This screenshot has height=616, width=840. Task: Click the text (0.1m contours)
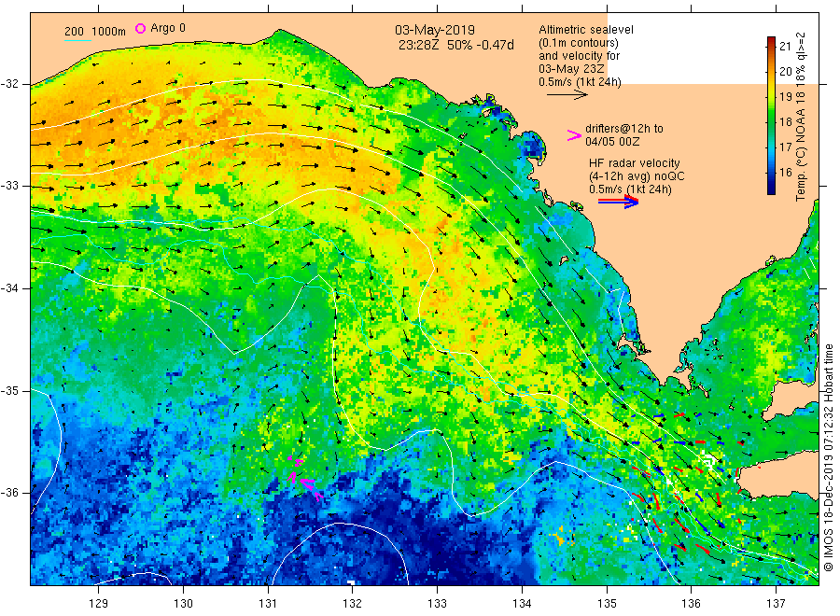[579, 43]
